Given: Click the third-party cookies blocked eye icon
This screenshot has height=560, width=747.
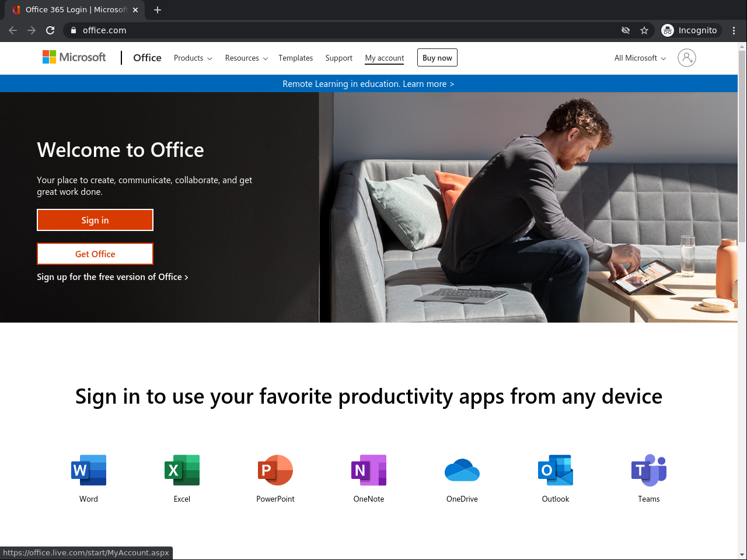Looking at the screenshot, I should (626, 30).
